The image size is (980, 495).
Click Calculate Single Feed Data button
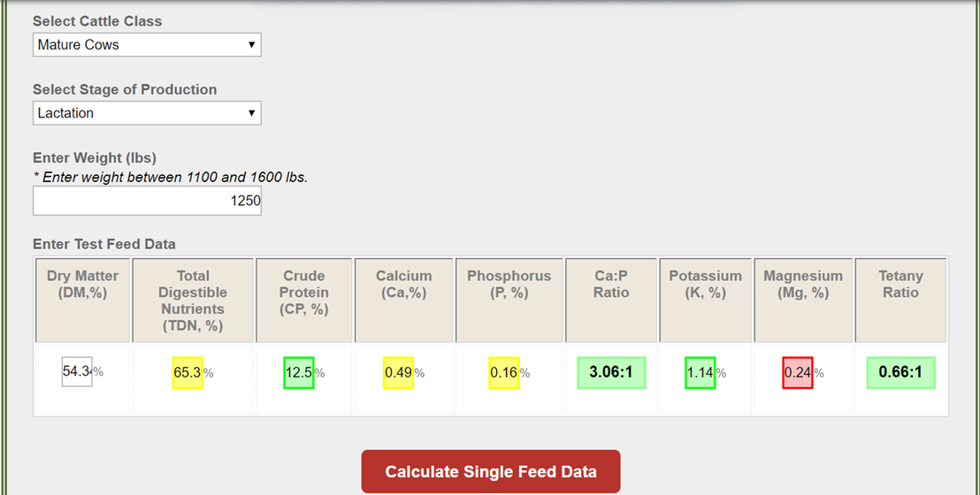[491, 471]
